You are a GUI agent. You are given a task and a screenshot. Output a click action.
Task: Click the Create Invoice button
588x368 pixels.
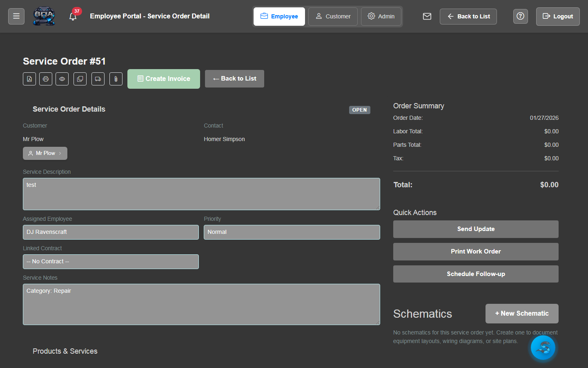click(x=164, y=79)
